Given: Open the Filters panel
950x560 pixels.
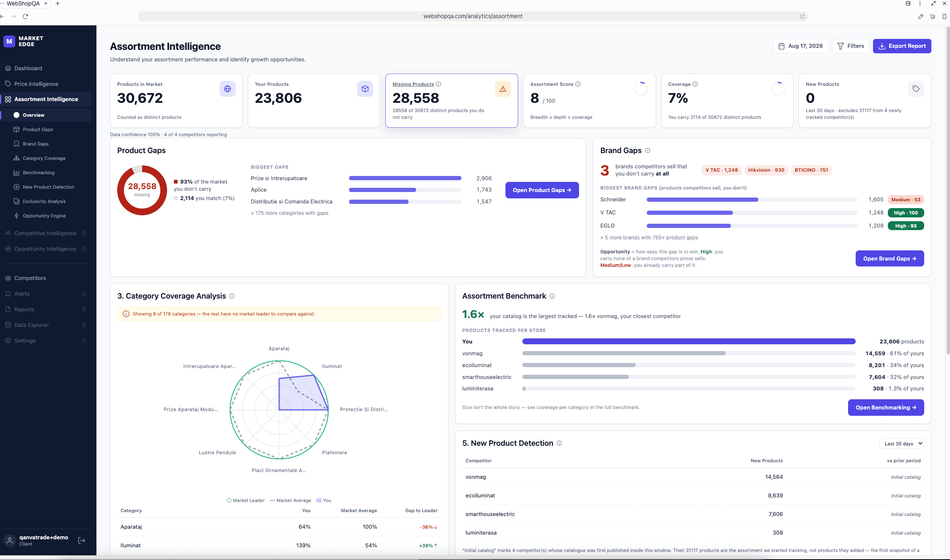Looking at the screenshot, I should click(x=851, y=46).
